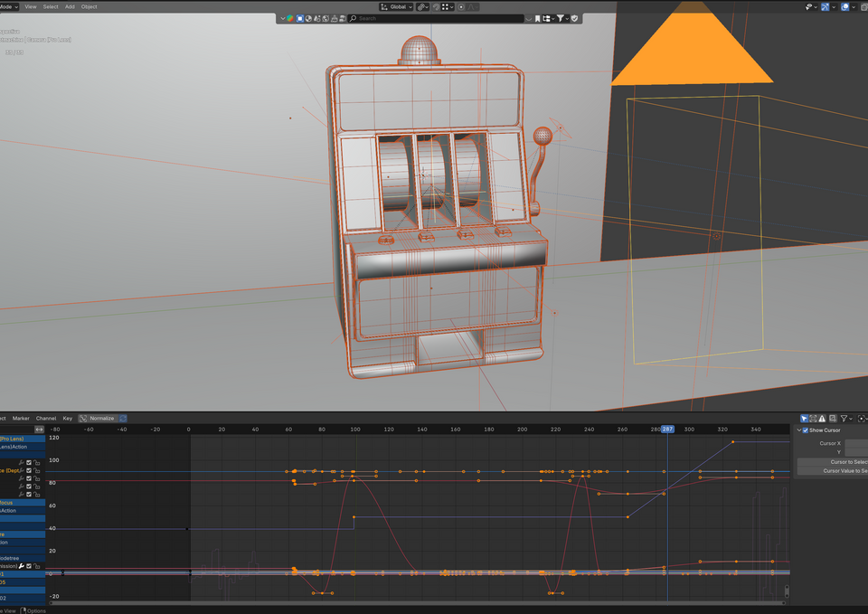The height and width of the screenshot is (614, 868).
Task: Expand the chevron right of Search field
Action: point(529,19)
